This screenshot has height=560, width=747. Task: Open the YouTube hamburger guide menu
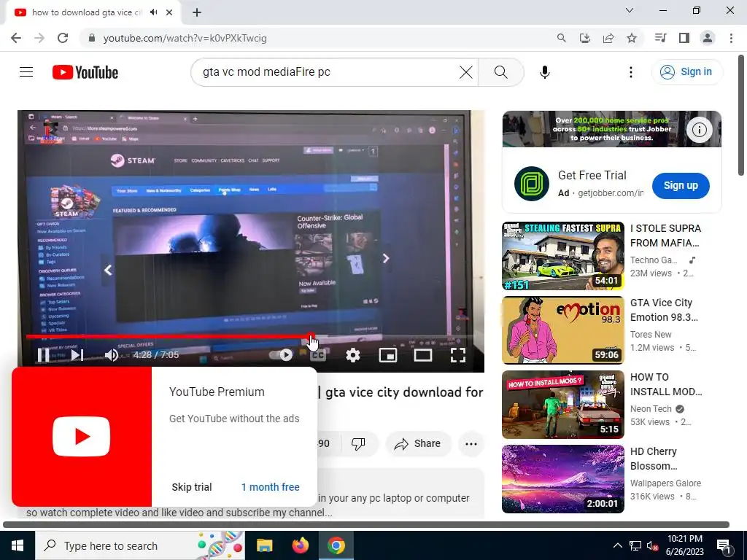point(26,72)
